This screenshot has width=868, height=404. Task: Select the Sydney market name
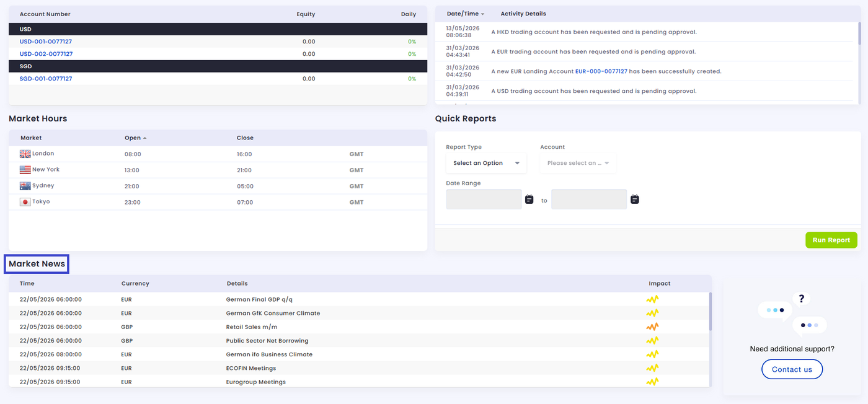pos(43,186)
